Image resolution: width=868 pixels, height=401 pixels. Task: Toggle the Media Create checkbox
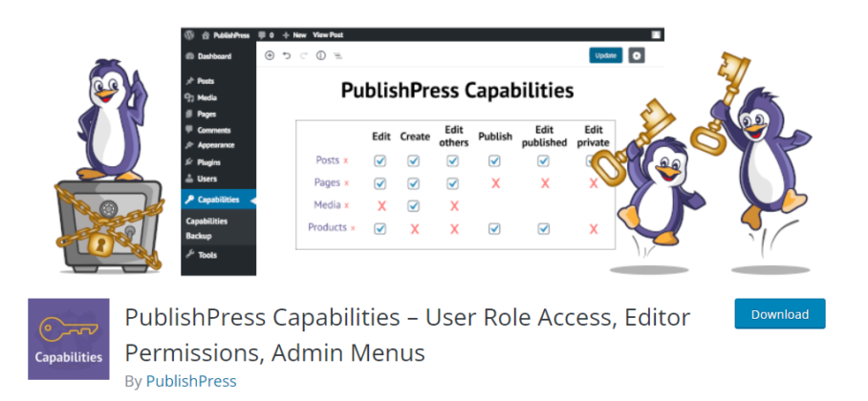[414, 205]
